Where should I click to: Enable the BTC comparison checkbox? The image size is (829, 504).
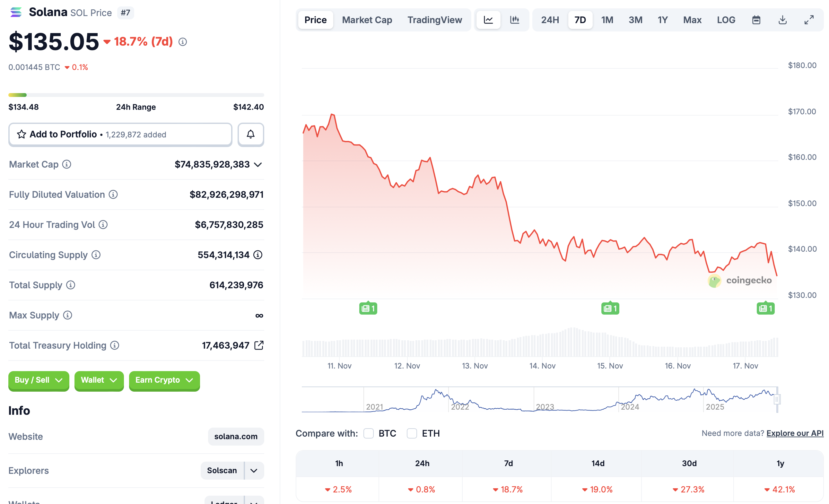368,433
